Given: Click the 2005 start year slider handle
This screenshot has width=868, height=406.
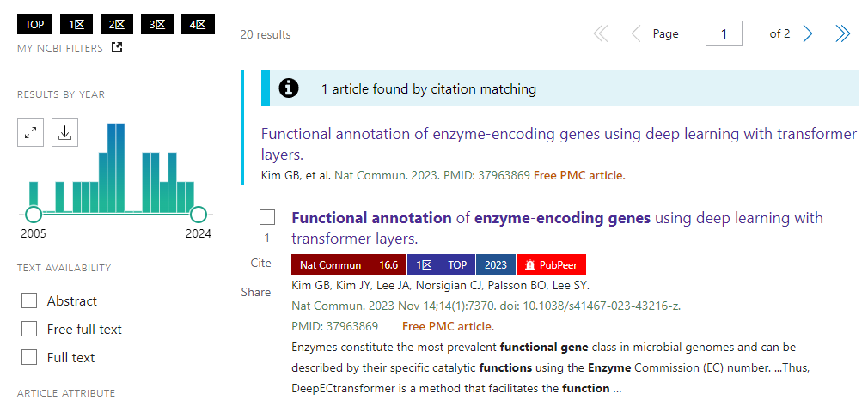Looking at the screenshot, I should (34, 214).
